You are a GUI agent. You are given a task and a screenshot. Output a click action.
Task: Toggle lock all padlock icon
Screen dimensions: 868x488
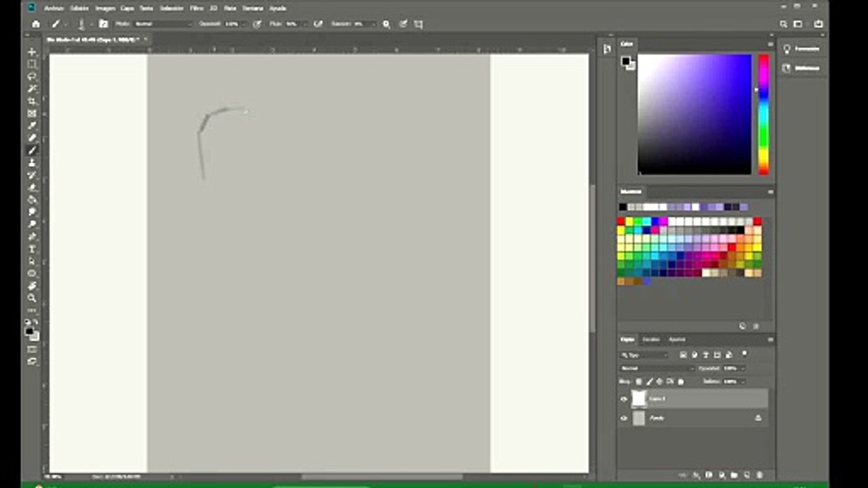coord(682,382)
